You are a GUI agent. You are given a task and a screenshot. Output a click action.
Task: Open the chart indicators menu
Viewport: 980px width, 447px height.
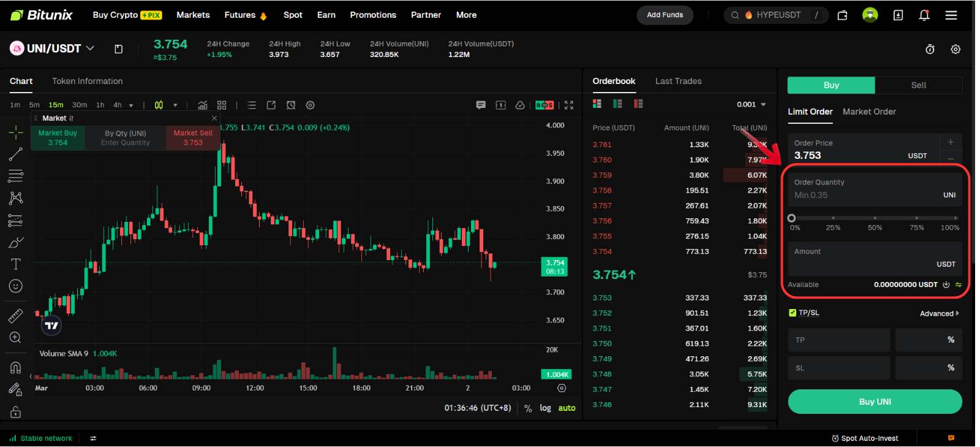click(202, 105)
